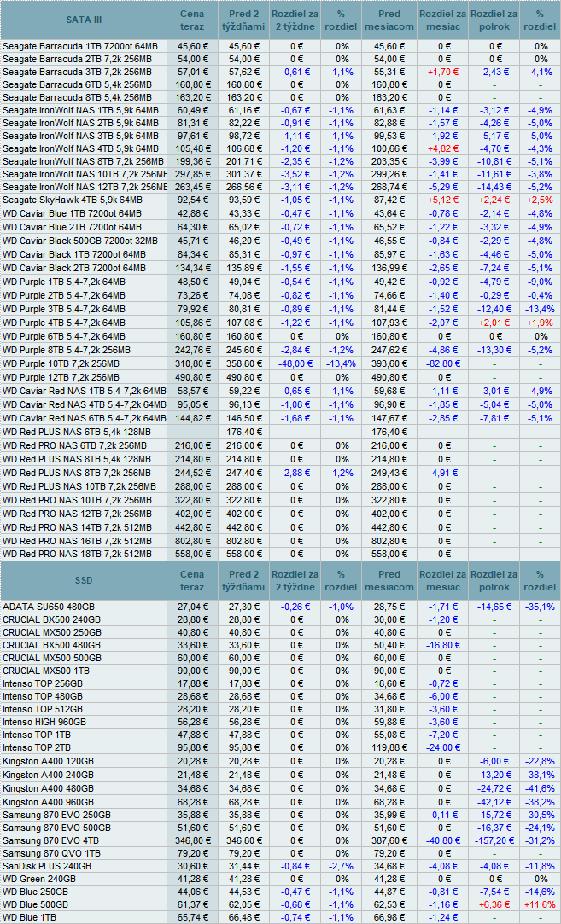Click "-48,00 €" in WD Purple 10TB row
Image resolution: width=561 pixels, height=924 pixels.
295,363
